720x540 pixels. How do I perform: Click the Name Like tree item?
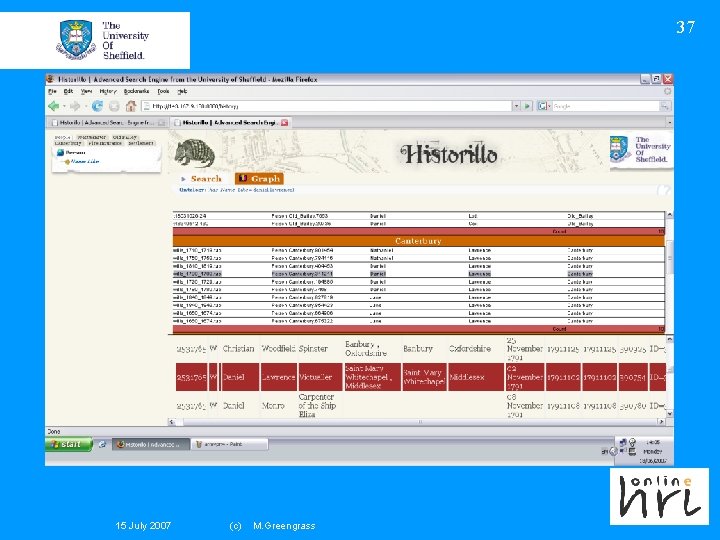click(x=84, y=162)
